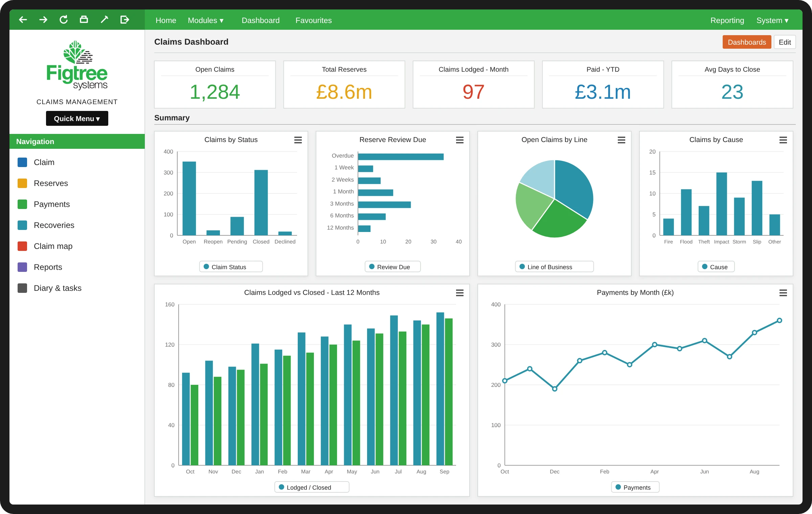Viewport: 812px width, 514px height.
Task: Click the Avg Days to Close tile
Action: tap(732, 85)
